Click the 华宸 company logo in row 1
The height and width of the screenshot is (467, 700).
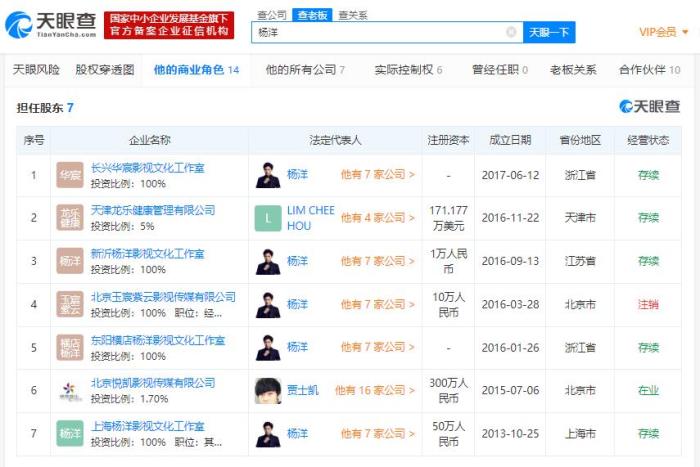70,175
